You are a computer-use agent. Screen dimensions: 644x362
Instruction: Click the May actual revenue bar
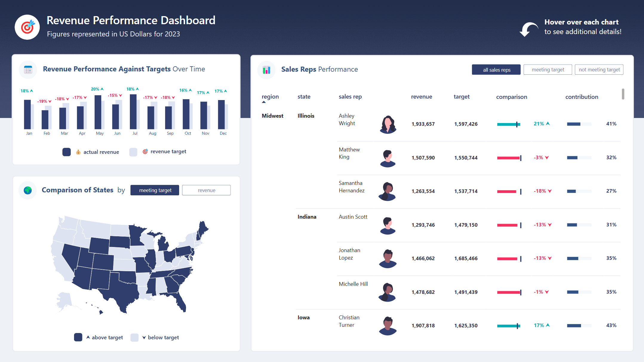tap(98, 112)
